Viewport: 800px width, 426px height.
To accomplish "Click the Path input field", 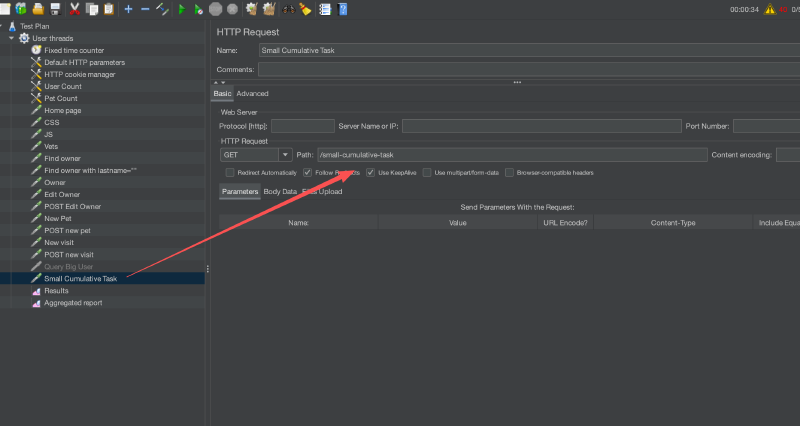I will click(511, 155).
